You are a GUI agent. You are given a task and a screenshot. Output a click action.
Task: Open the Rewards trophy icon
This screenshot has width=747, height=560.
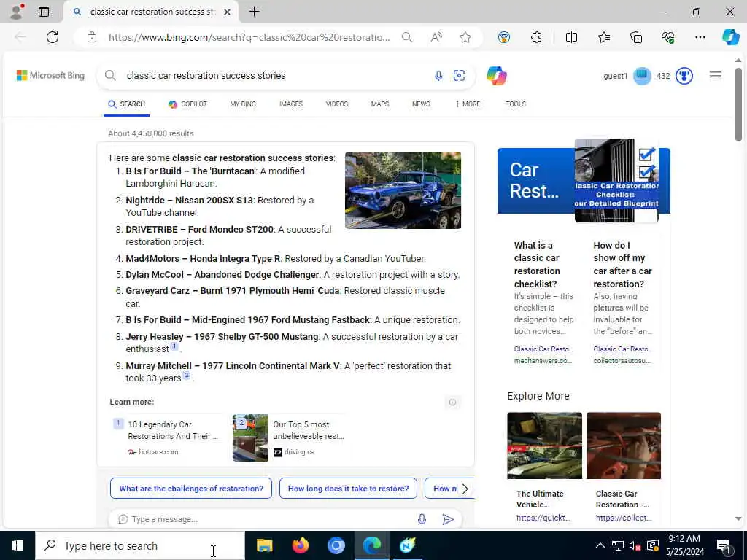point(684,76)
